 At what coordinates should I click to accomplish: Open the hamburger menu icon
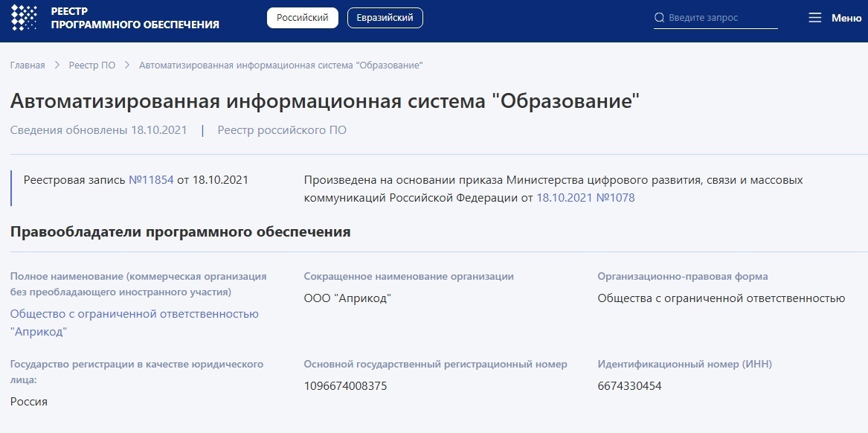814,17
